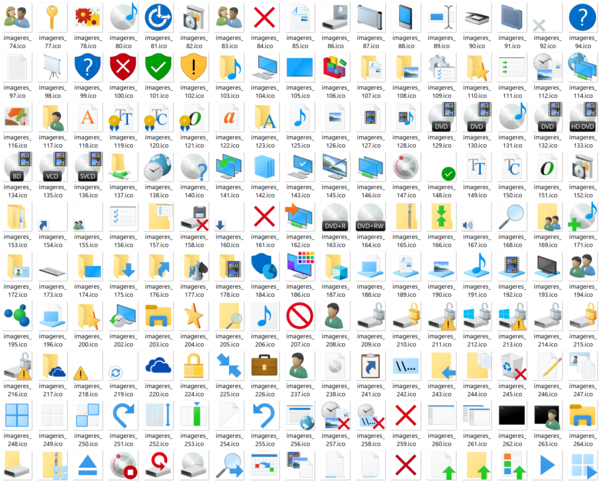Click the file name imageres_97.ico
This screenshot has width=600, height=483.
[17, 91]
